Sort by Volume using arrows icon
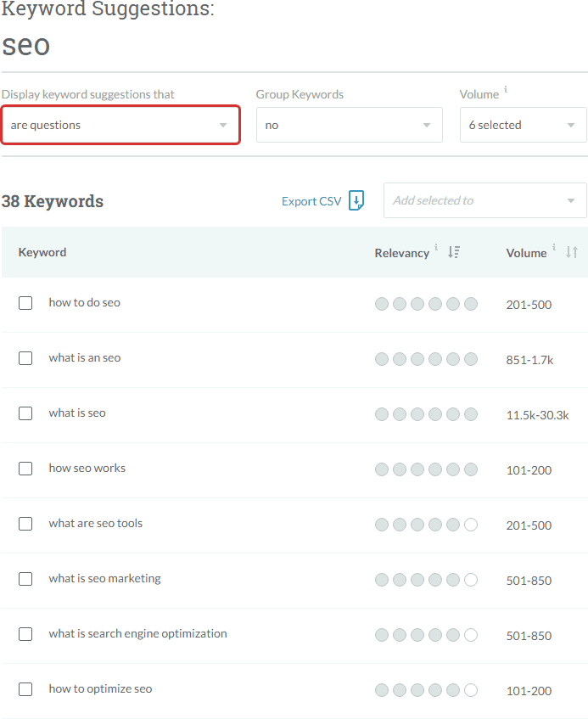 coord(572,252)
